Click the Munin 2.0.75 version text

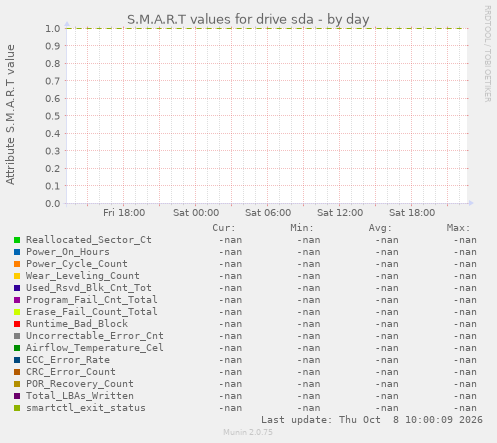click(x=248, y=432)
